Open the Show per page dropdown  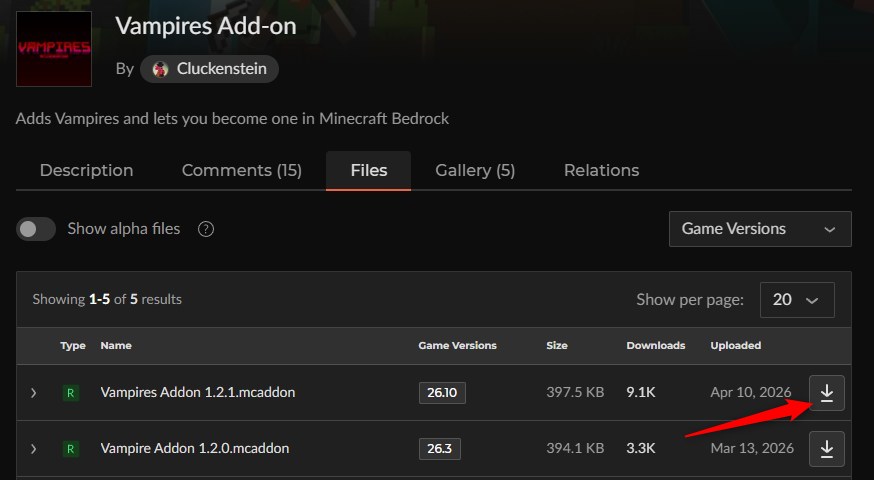coord(797,300)
